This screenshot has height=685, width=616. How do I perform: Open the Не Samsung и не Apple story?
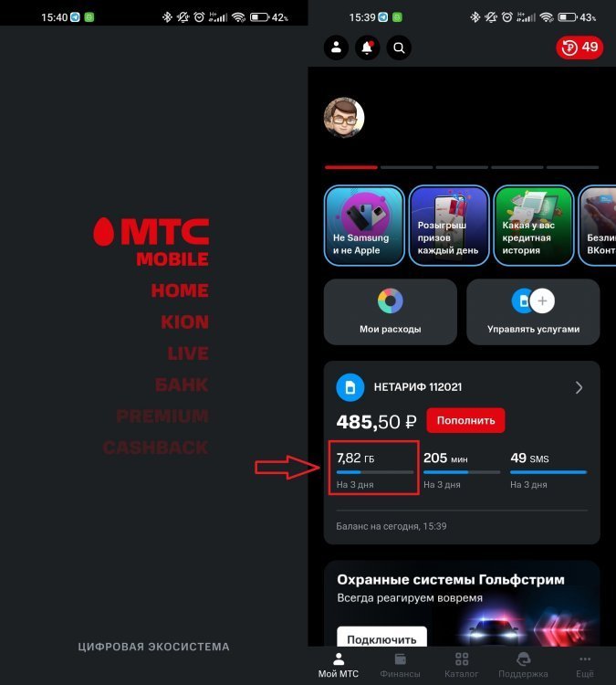[364, 226]
